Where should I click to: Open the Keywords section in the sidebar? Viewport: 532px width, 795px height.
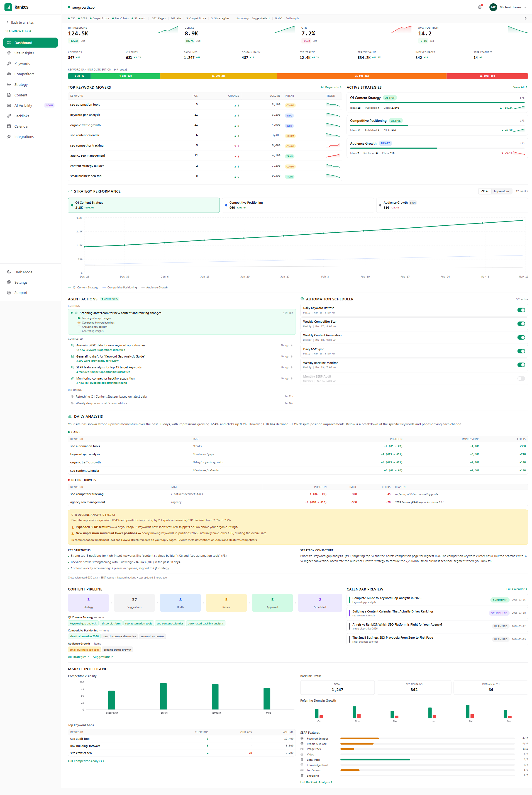22,64
